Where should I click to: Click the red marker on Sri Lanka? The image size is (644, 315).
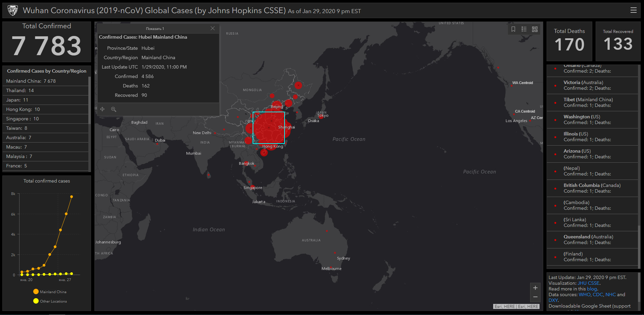209,175
